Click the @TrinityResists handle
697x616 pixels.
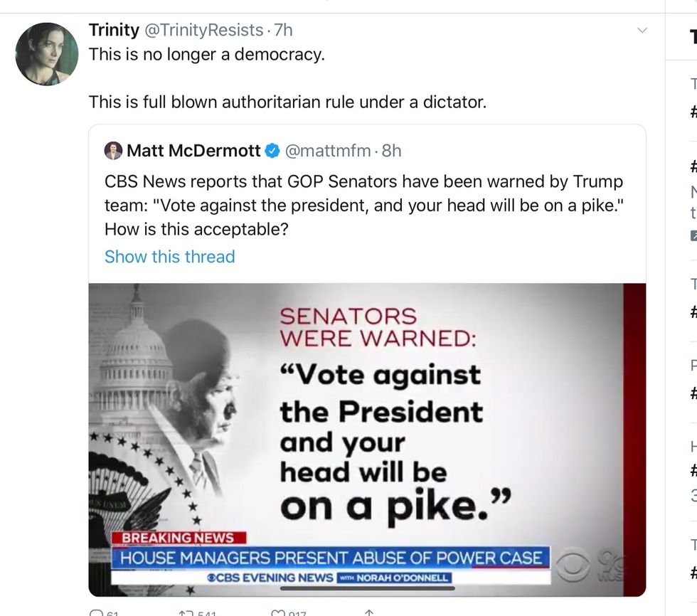204,30
